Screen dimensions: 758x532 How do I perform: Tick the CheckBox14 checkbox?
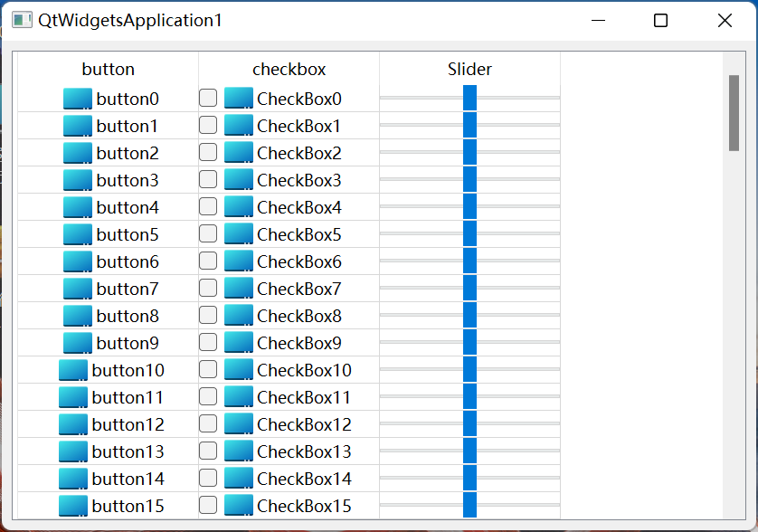tap(208, 478)
